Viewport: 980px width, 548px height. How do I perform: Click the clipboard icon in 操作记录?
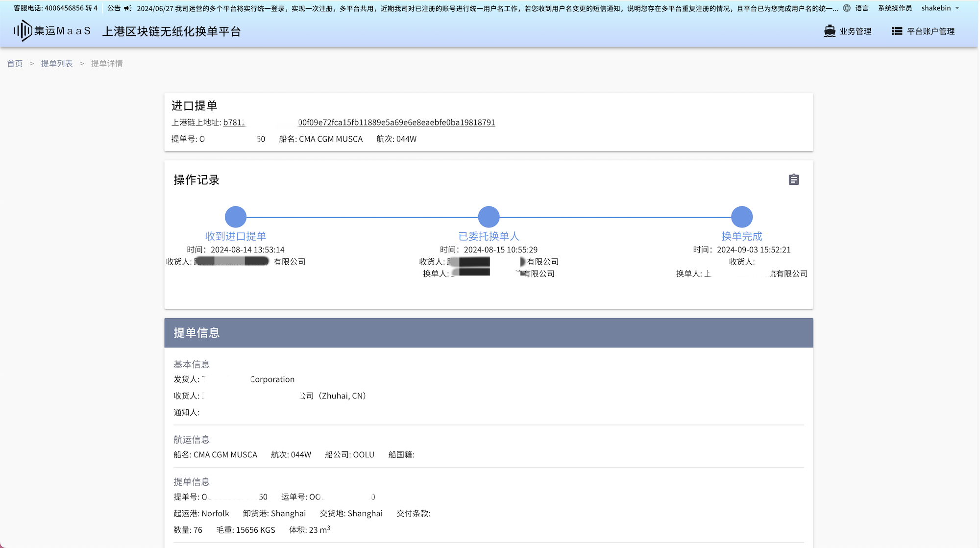pyautogui.click(x=794, y=180)
